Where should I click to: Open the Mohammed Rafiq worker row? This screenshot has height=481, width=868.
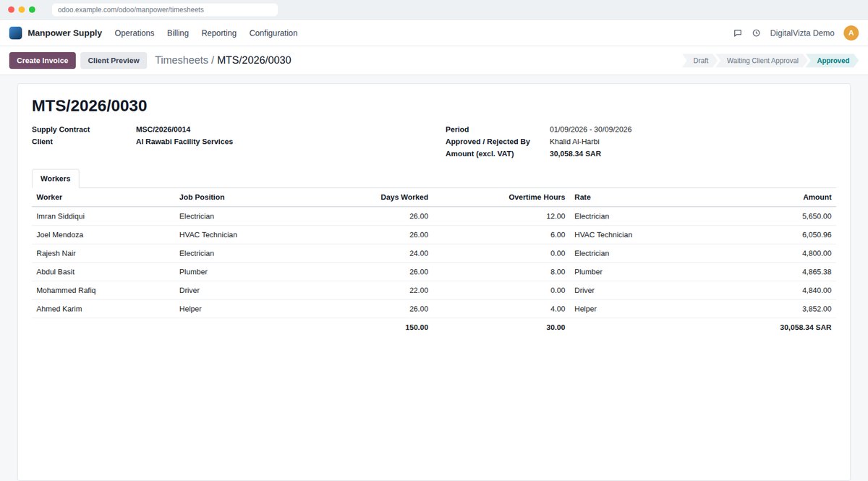tap(434, 290)
